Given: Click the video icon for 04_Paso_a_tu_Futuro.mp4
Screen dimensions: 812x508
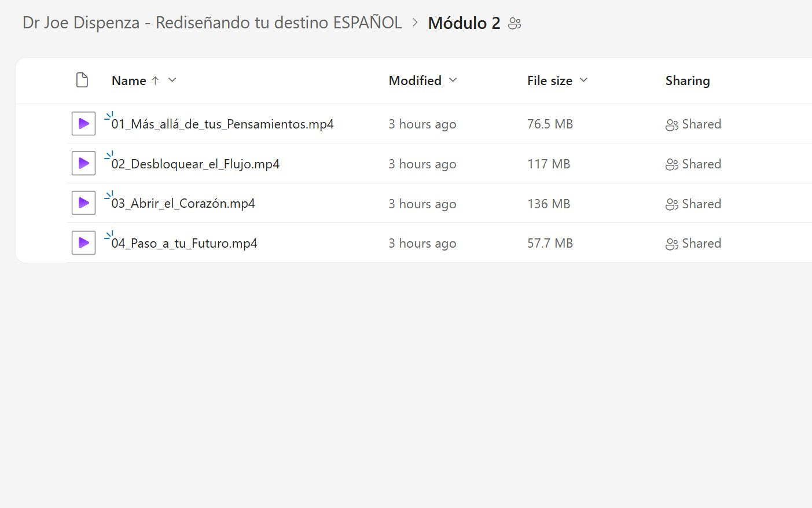Looking at the screenshot, I should [83, 243].
